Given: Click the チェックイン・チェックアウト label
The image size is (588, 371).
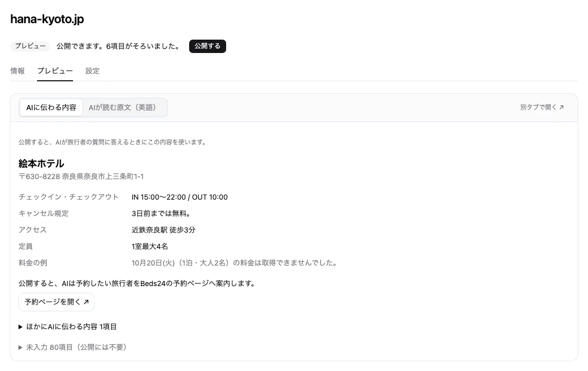Looking at the screenshot, I should [x=69, y=197].
